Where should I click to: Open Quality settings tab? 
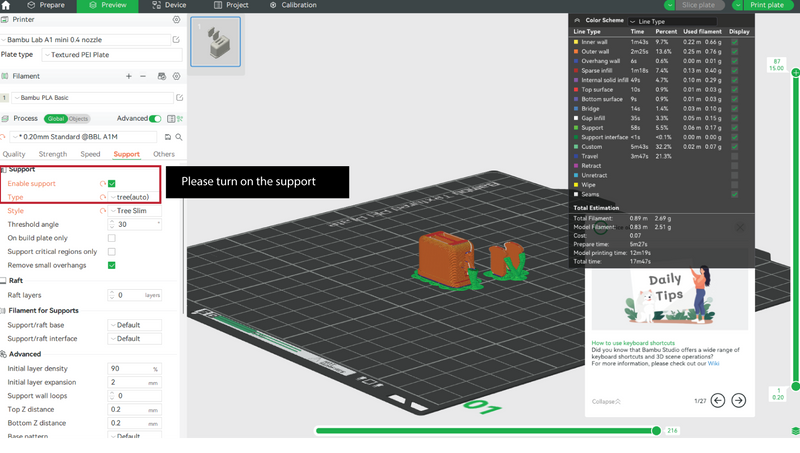click(14, 154)
